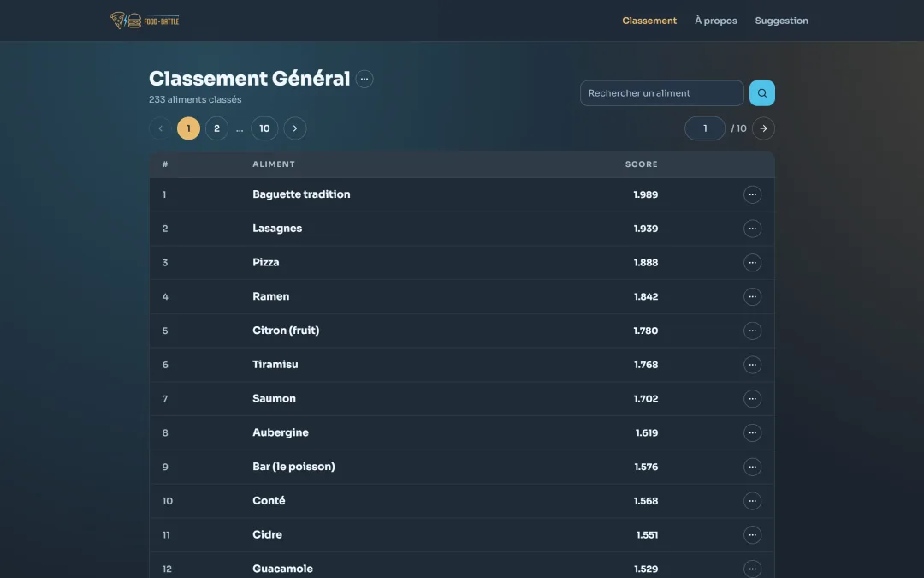Focus the Rechercher un aliment field
The width and height of the screenshot is (924, 578).
(661, 93)
